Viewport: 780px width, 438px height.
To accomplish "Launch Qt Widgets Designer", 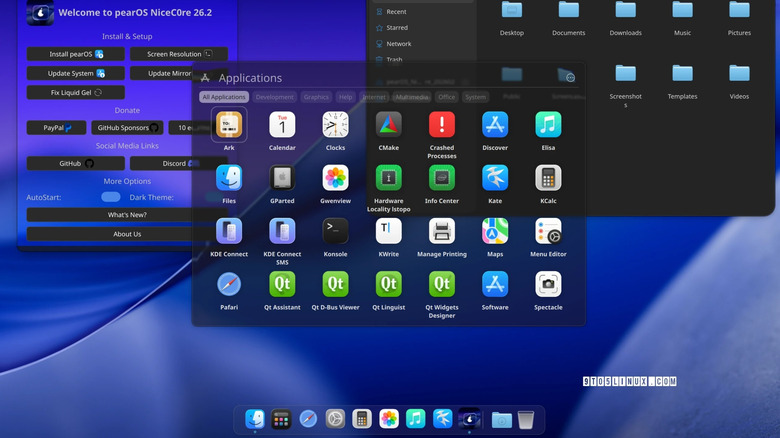I will 442,285.
